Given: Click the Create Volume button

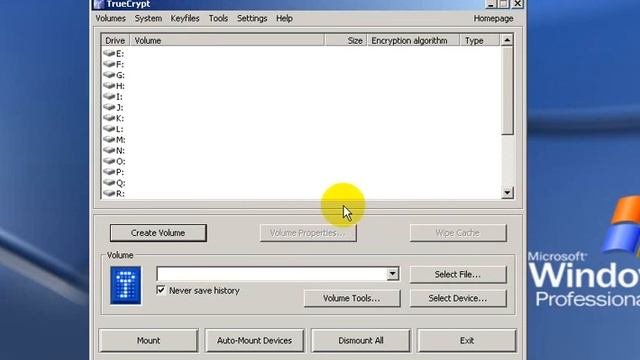Looking at the screenshot, I should click(x=158, y=233).
